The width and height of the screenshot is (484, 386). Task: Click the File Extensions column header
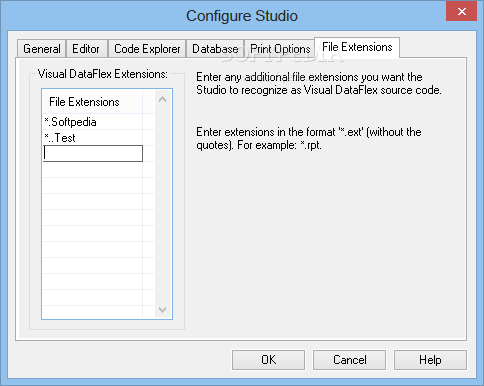pos(93,102)
